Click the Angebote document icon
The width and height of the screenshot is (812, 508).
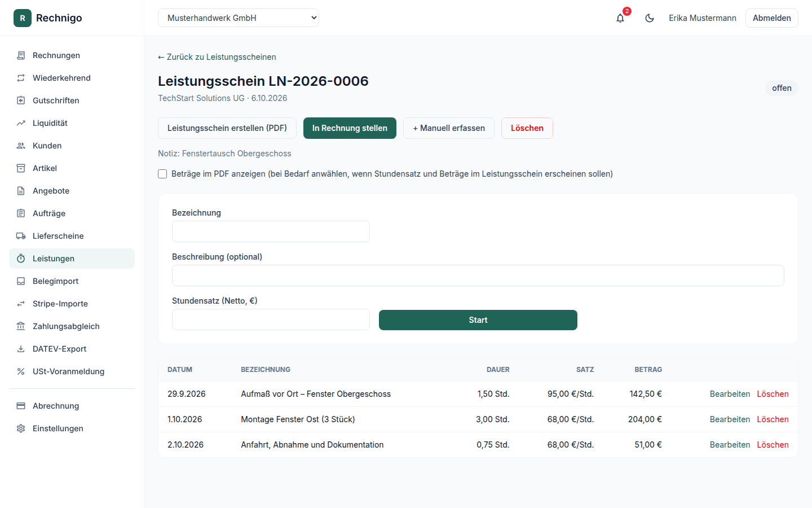pos(21,191)
